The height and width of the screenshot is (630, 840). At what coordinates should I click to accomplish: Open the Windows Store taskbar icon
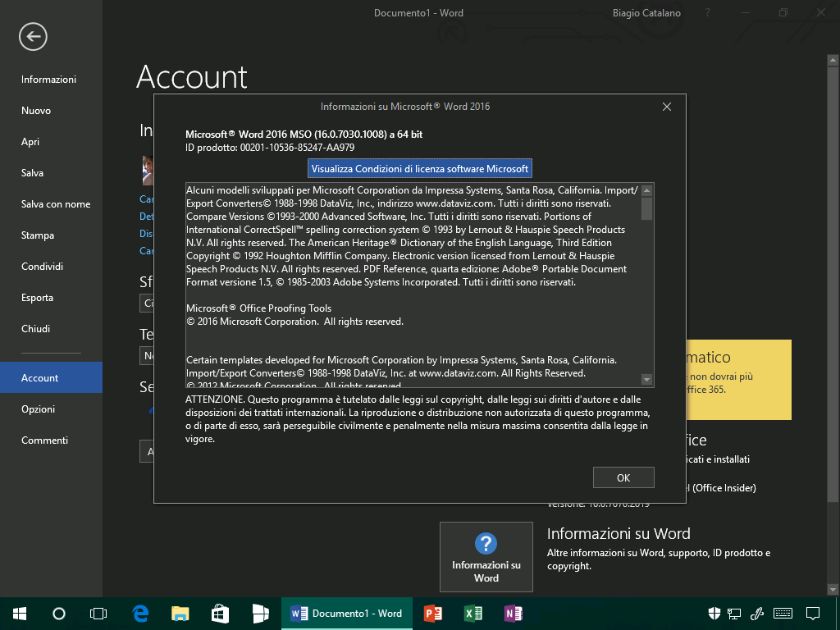(x=220, y=614)
